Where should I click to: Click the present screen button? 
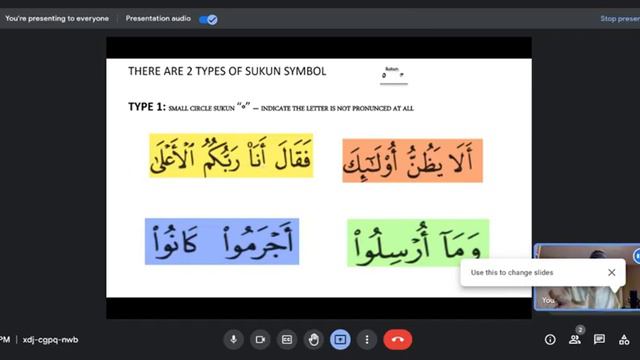click(x=340, y=340)
